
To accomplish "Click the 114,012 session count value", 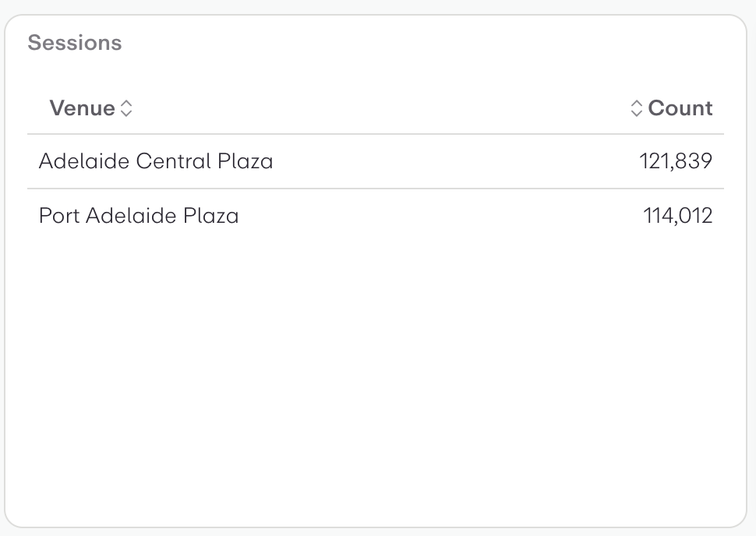I will pos(678,215).
